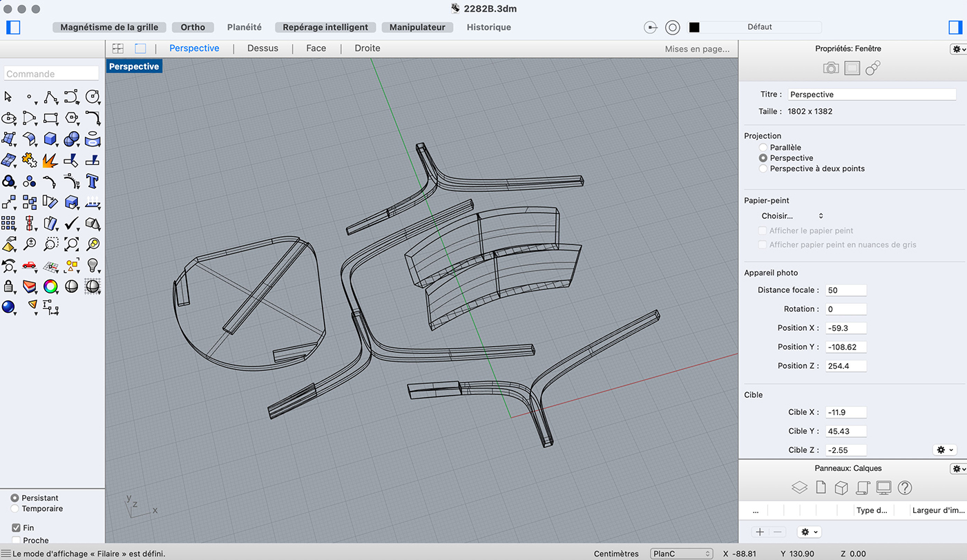Screen dimensions: 967x560
Task: Open the Rectangular array tool
Action: [8, 223]
